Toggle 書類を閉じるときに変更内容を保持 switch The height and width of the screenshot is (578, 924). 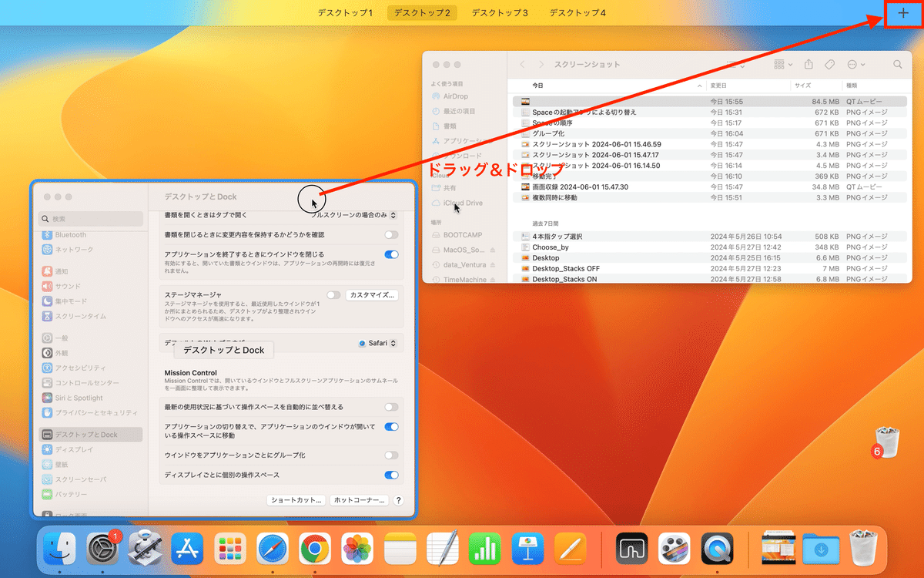(x=391, y=234)
